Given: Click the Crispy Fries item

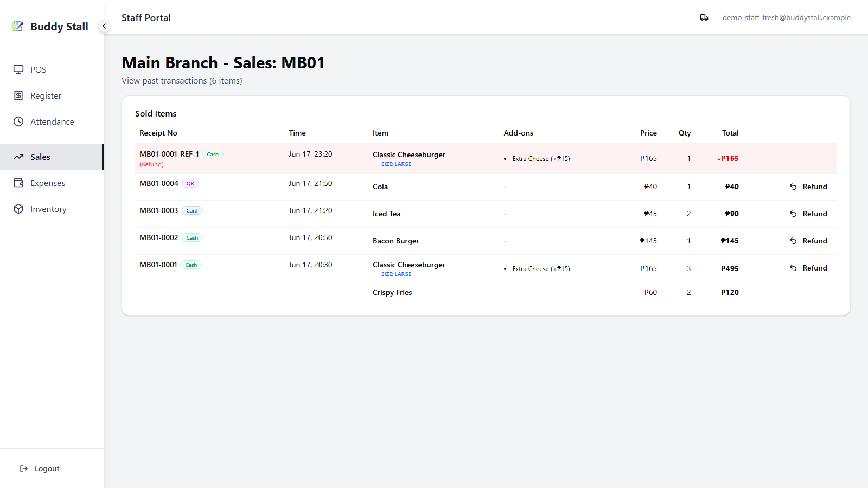Looking at the screenshot, I should 392,292.
